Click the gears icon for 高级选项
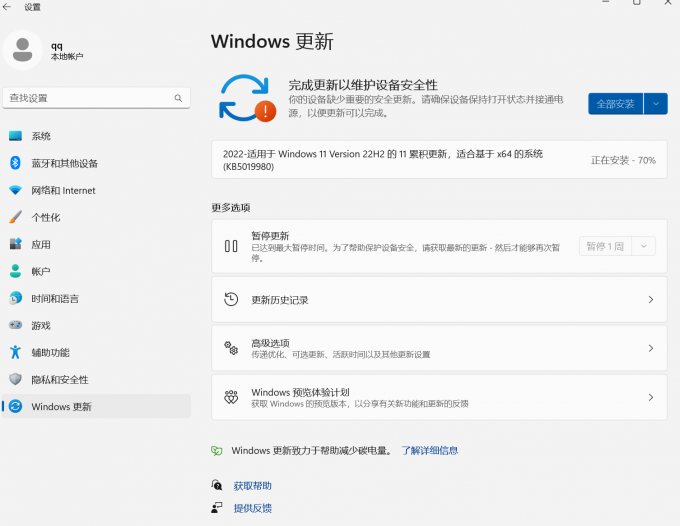The width and height of the screenshot is (680, 526). (231, 348)
